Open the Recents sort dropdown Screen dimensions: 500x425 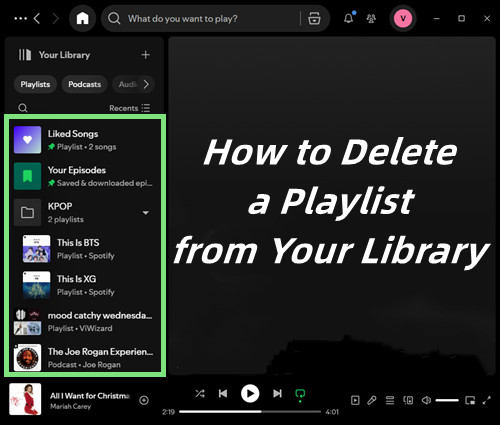click(x=130, y=108)
